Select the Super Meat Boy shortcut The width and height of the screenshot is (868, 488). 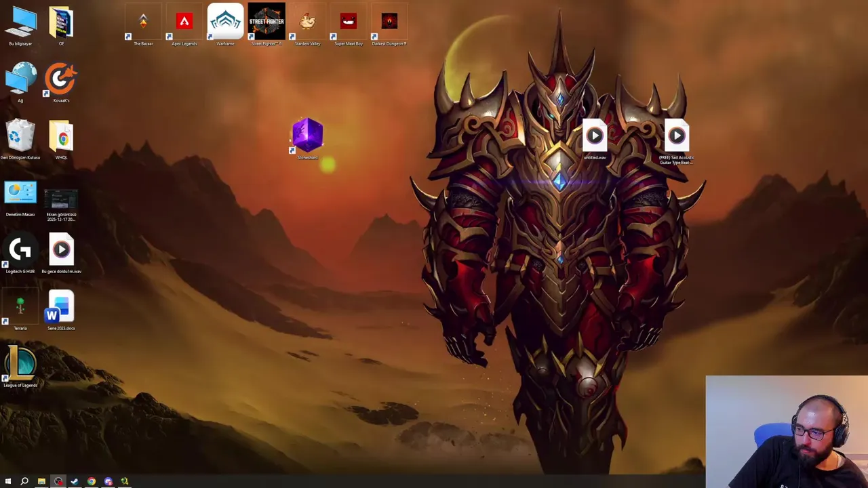tap(349, 26)
